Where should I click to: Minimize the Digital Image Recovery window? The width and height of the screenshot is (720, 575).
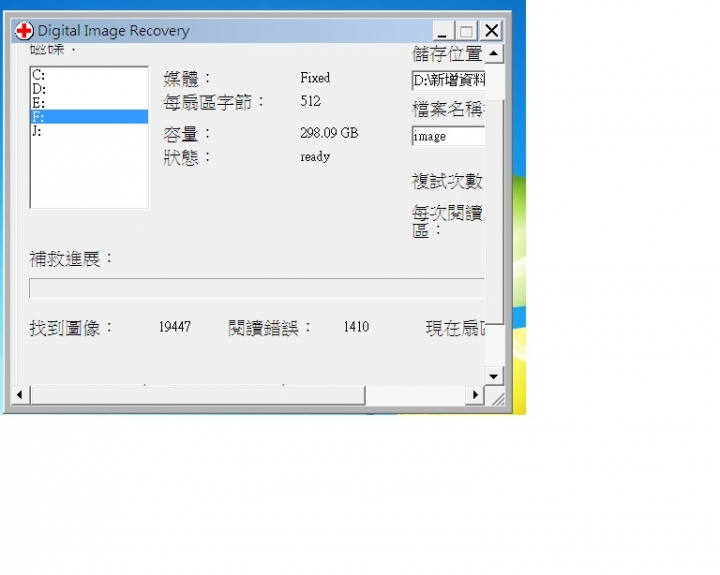tap(443, 31)
